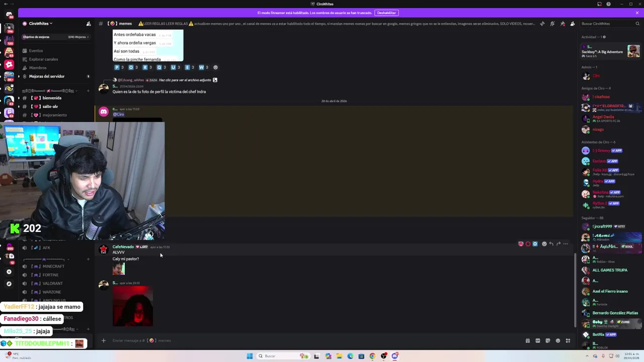Open the inbox icon in title bar

click(599, 4)
